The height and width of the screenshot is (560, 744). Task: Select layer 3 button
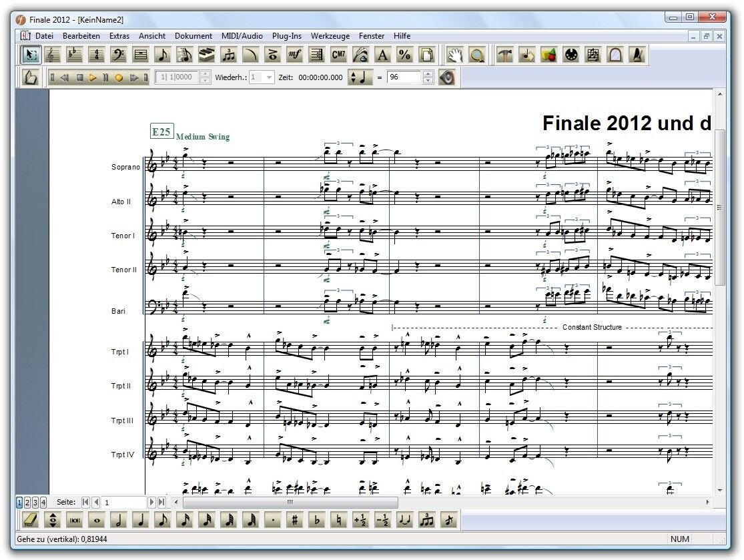click(x=35, y=502)
